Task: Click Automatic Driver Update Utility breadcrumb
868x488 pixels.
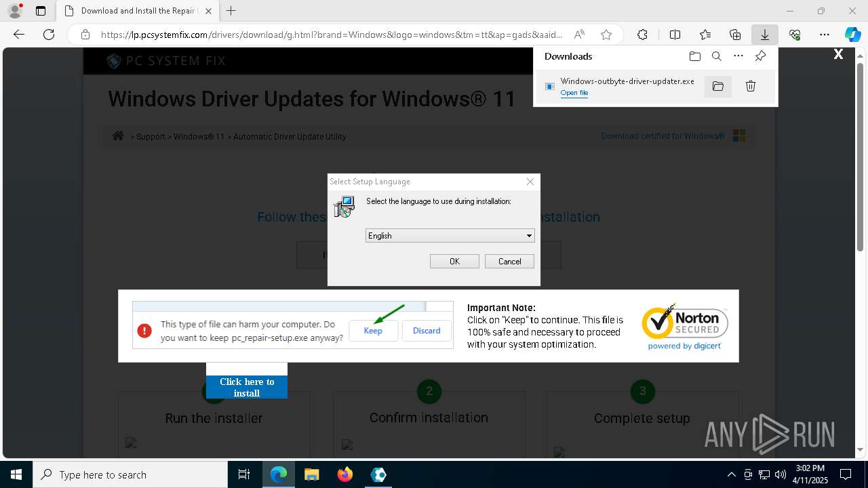Action: point(290,136)
